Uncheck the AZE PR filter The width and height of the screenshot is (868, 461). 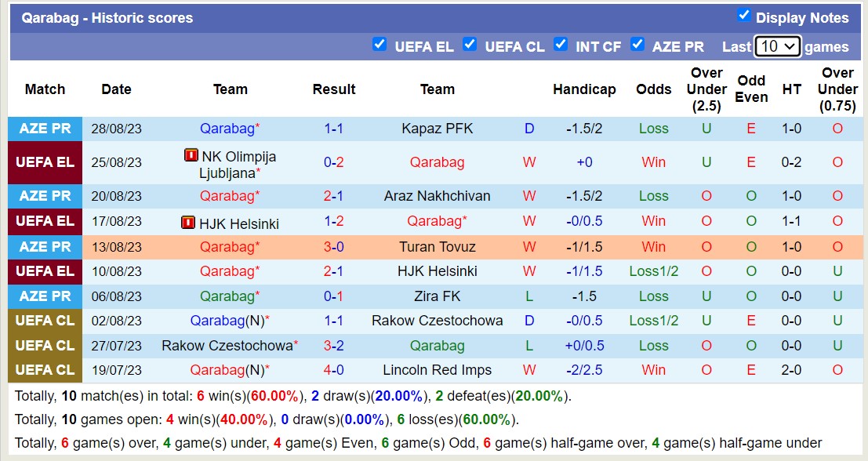pyautogui.click(x=638, y=45)
